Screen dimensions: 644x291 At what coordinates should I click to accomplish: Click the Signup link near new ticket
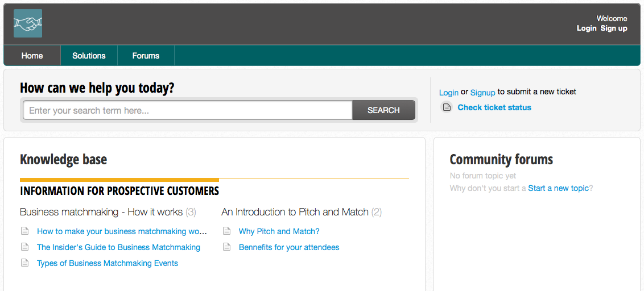(x=482, y=93)
